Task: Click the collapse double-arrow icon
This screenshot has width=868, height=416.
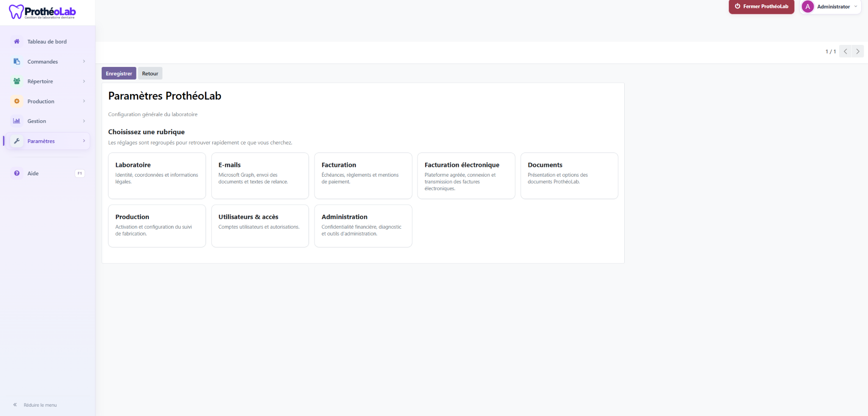Action: (x=15, y=405)
